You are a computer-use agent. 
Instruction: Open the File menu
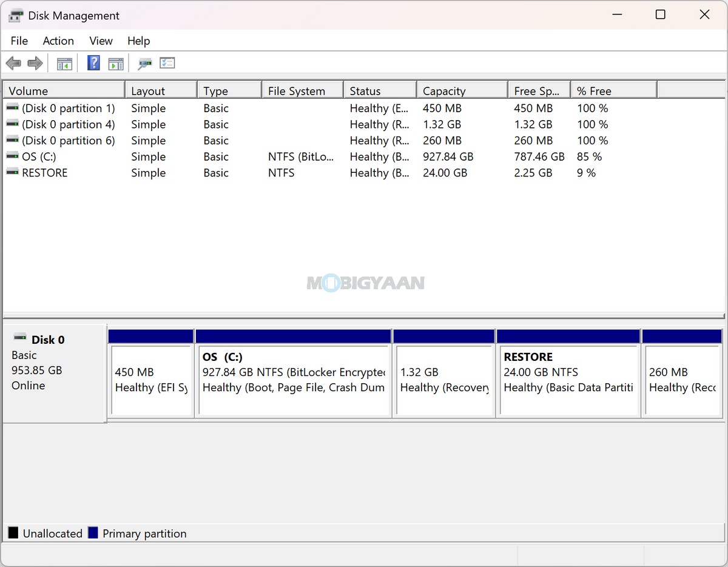(19, 41)
